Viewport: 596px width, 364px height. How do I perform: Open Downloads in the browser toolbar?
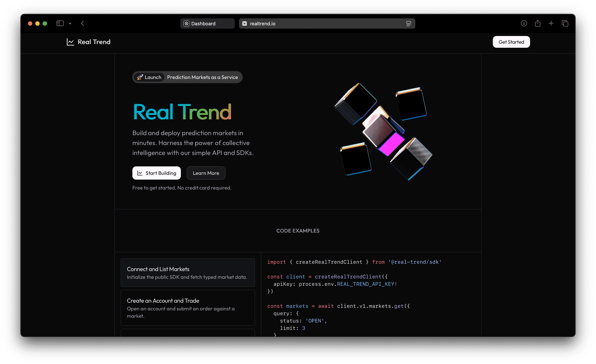(524, 23)
